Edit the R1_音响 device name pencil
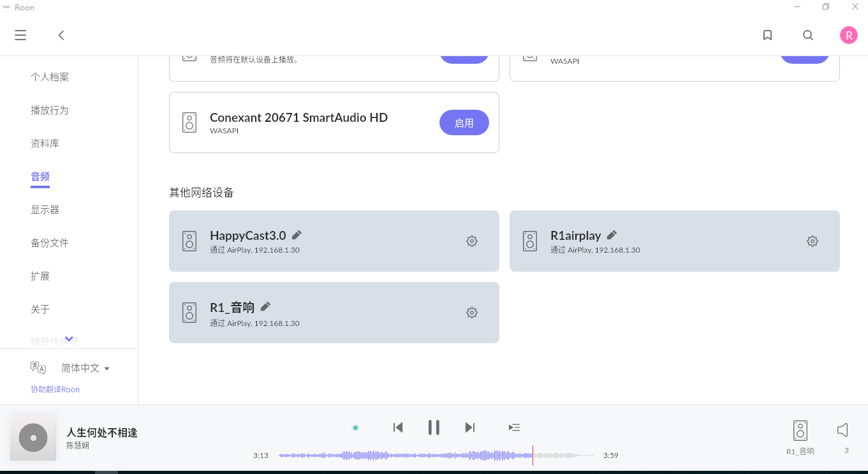 tap(266, 306)
